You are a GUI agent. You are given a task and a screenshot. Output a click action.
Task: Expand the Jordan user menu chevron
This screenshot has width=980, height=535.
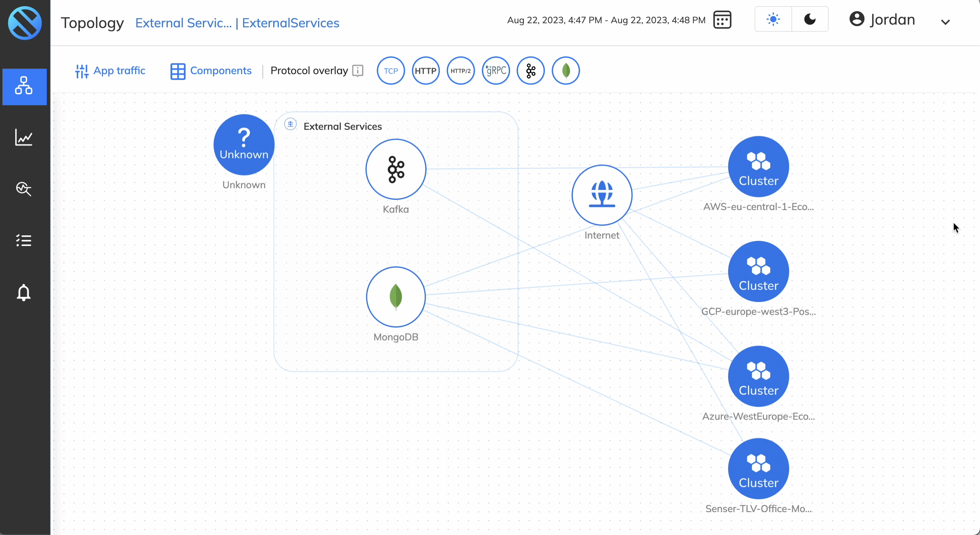coord(945,22)
